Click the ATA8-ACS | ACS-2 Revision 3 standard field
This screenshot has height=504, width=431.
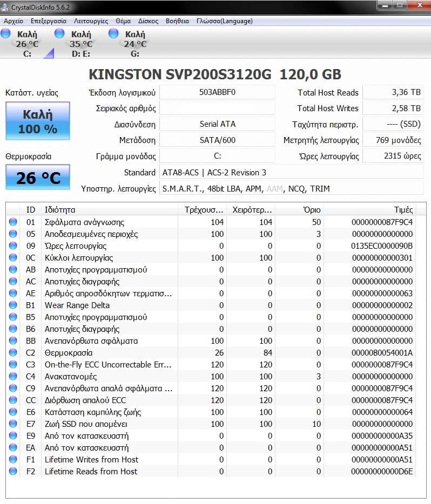292,172
